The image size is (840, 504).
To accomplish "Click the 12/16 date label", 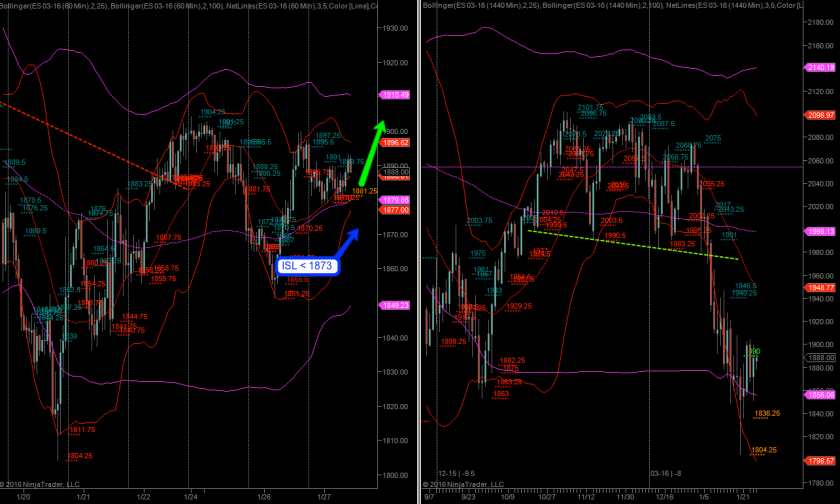I will (665, 497).
